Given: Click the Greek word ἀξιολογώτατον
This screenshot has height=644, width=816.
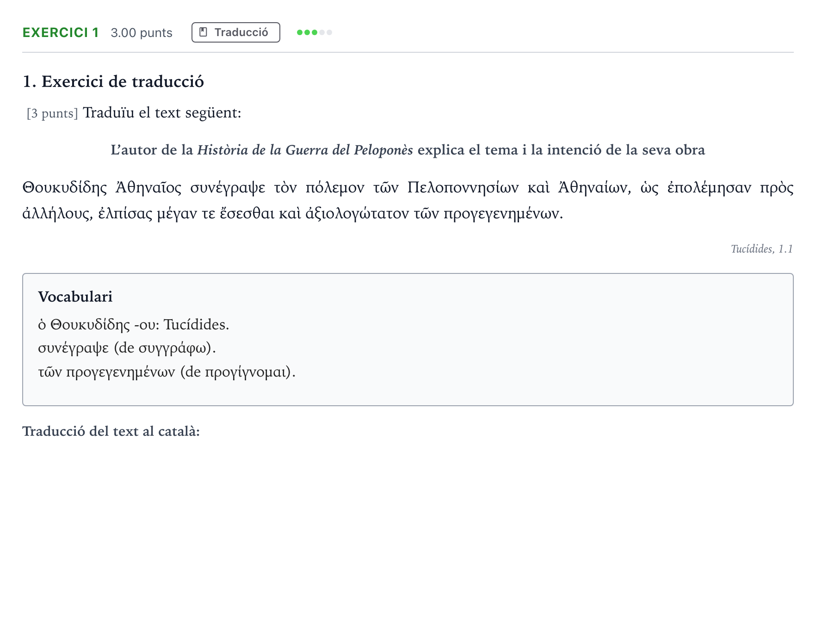Looking at the screenshot, I should tap(357, 214).
